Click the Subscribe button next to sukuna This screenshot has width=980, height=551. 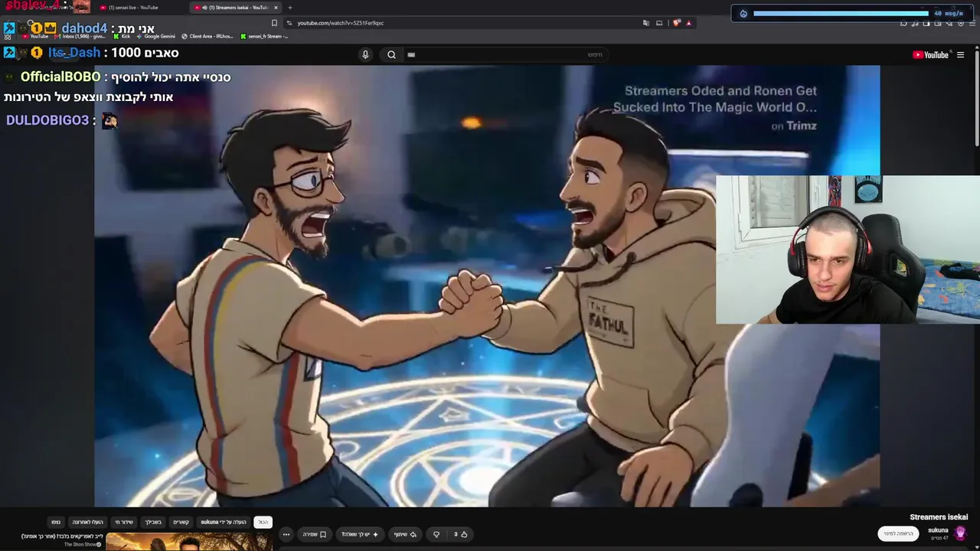point(898,533)
